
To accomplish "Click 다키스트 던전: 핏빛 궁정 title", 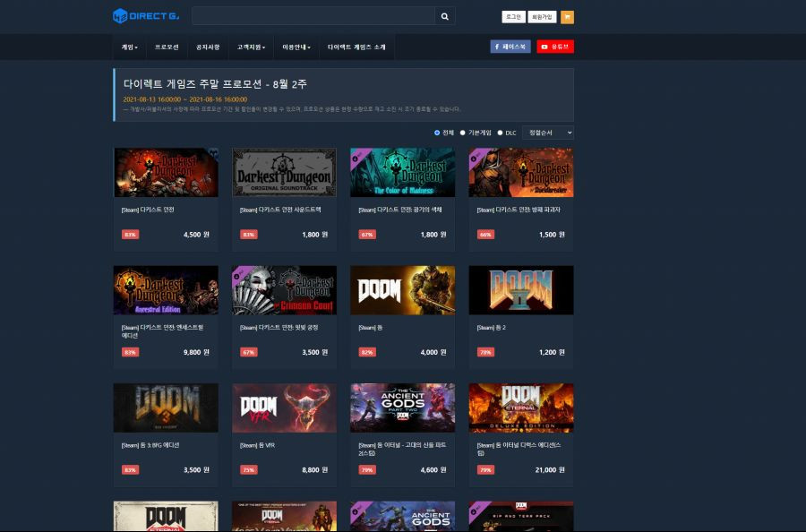I will (279, 328).
